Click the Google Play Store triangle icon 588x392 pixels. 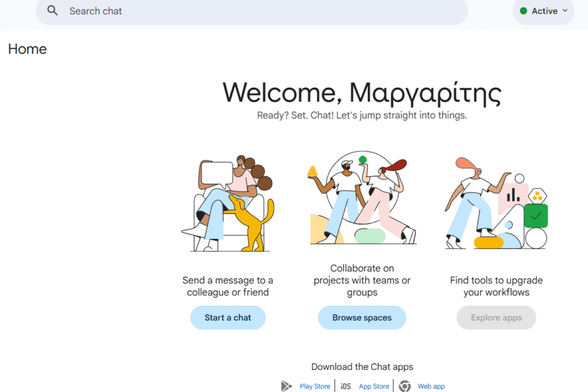point(286,386)
